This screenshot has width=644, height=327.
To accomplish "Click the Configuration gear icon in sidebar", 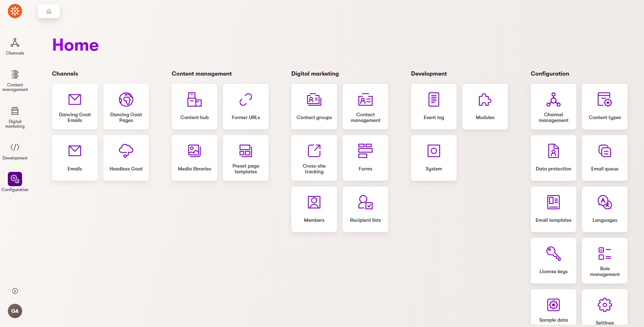I will click(15, 179).
